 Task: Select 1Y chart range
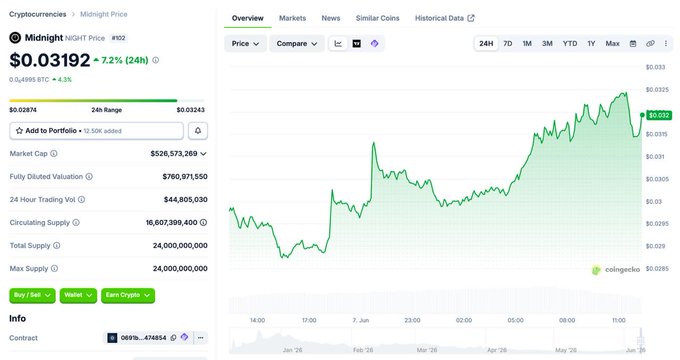[x=591, y=43]
